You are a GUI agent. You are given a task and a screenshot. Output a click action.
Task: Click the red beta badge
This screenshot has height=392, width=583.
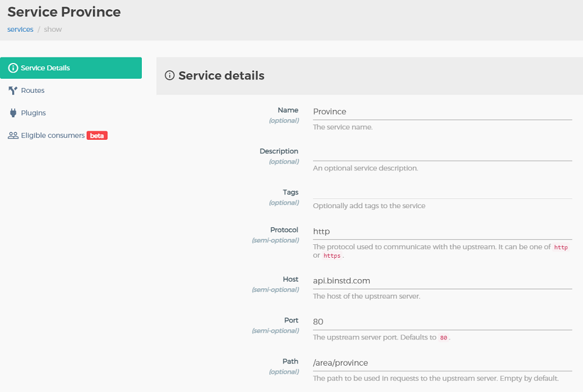click(97, 136)
